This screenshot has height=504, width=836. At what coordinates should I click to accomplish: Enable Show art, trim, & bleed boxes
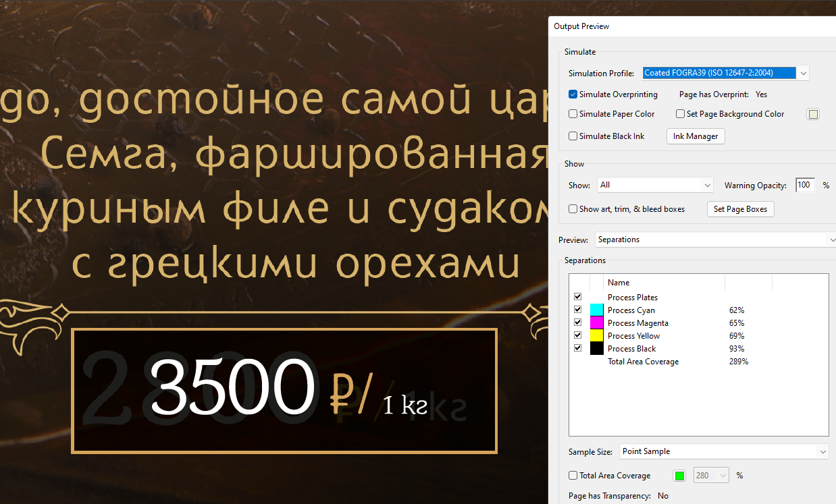(572, 209)
